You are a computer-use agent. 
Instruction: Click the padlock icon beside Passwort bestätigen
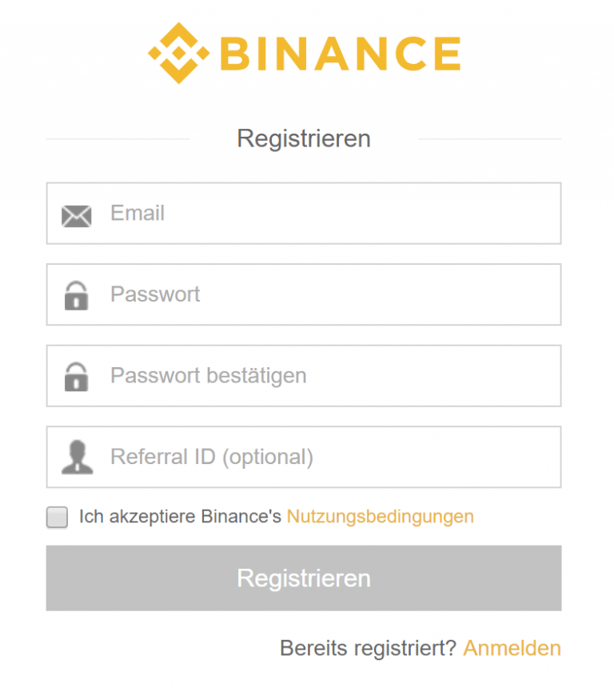click(76, 377)
